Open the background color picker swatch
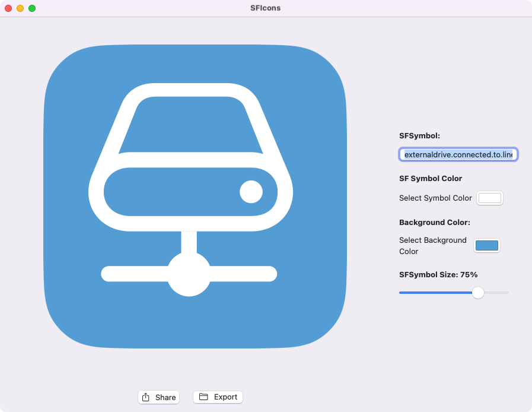 [486, 245]
